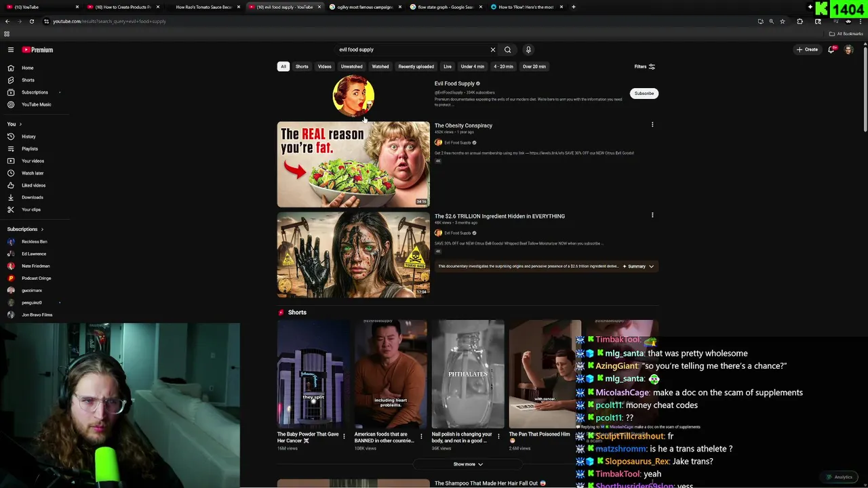The height and width of the screenshot is (488, 868).
Task: Open The Obesity Conspiracy video title
Action: pyautogui.click(x=463, y=125)
